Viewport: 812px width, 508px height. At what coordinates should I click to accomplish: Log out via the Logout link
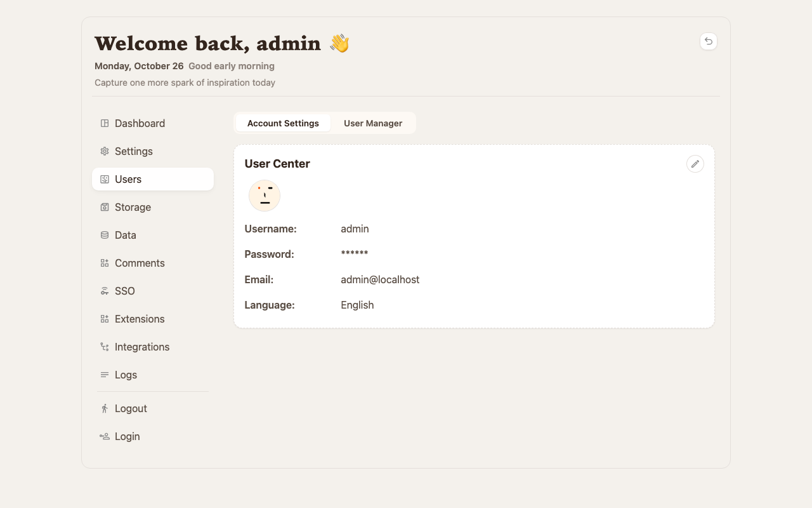[x=153, y=408]
